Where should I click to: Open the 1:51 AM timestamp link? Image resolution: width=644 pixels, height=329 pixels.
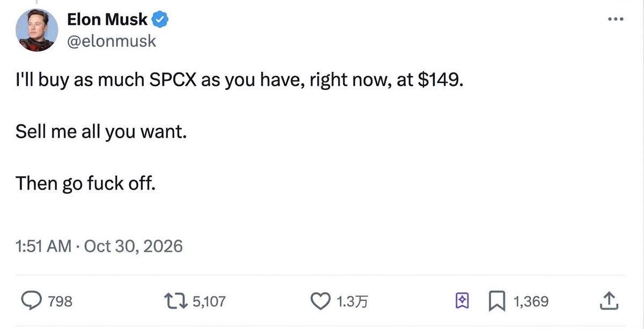(x=45, y=246)
